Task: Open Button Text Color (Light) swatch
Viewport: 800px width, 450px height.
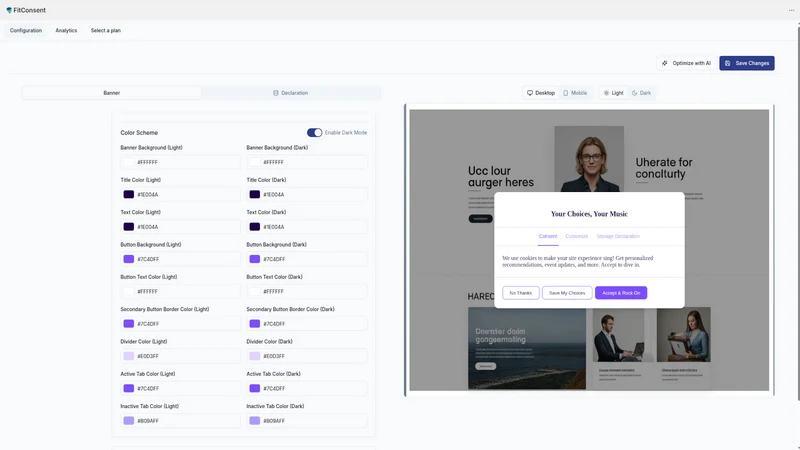Action: coord(129,291)
